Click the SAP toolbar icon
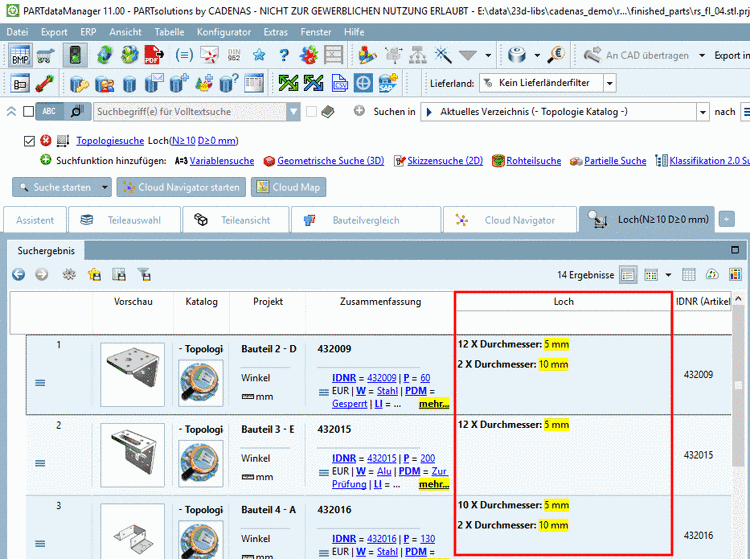 point(388,83)
